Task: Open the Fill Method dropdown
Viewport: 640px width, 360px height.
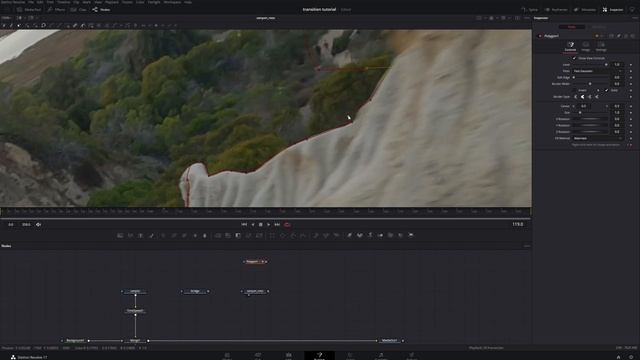Action: coord(598,138)
